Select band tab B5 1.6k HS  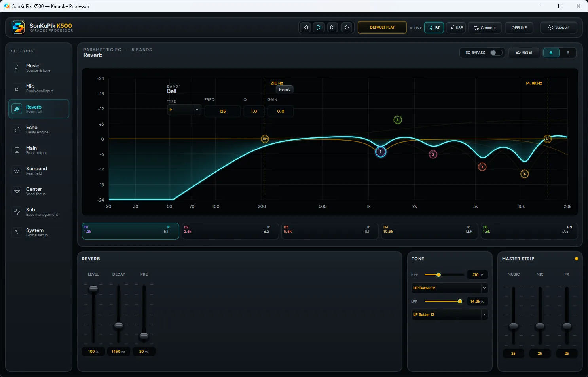tap(529, 231)
